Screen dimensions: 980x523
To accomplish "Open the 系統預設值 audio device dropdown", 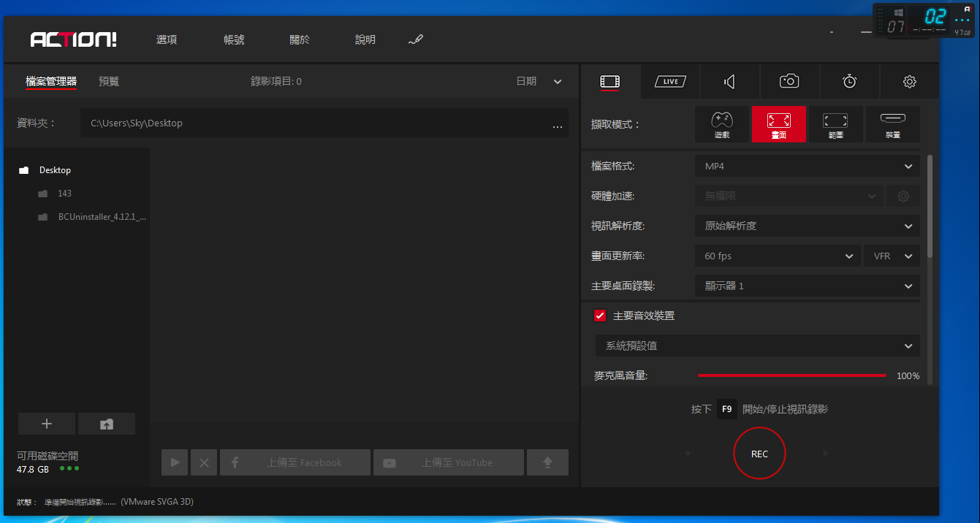I will point(758,346).
